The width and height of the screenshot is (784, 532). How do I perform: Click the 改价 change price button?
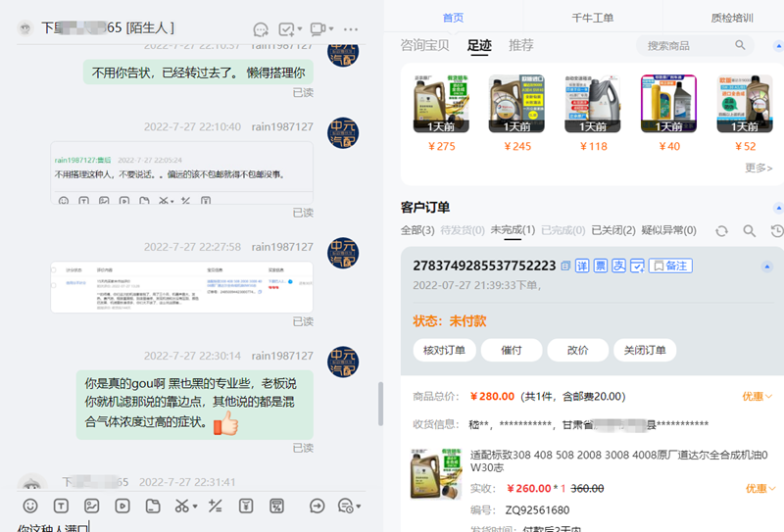578,350
